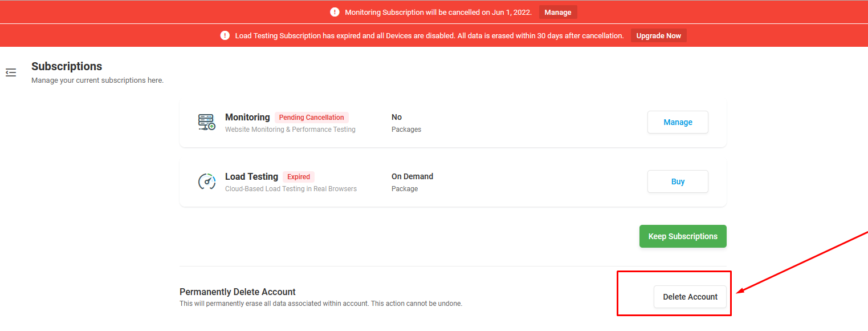Viewport: 868px width, 331px height.
Task: Select the Monitoring subscription title
Action: click(247, 117)
